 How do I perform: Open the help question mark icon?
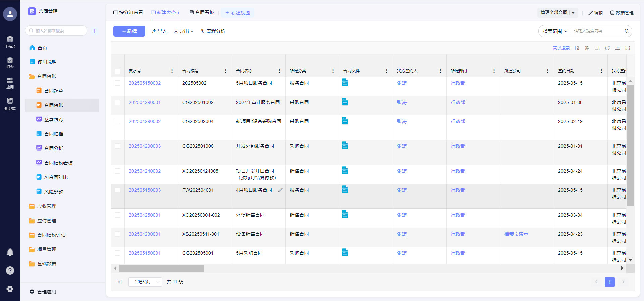pos(10,270)
